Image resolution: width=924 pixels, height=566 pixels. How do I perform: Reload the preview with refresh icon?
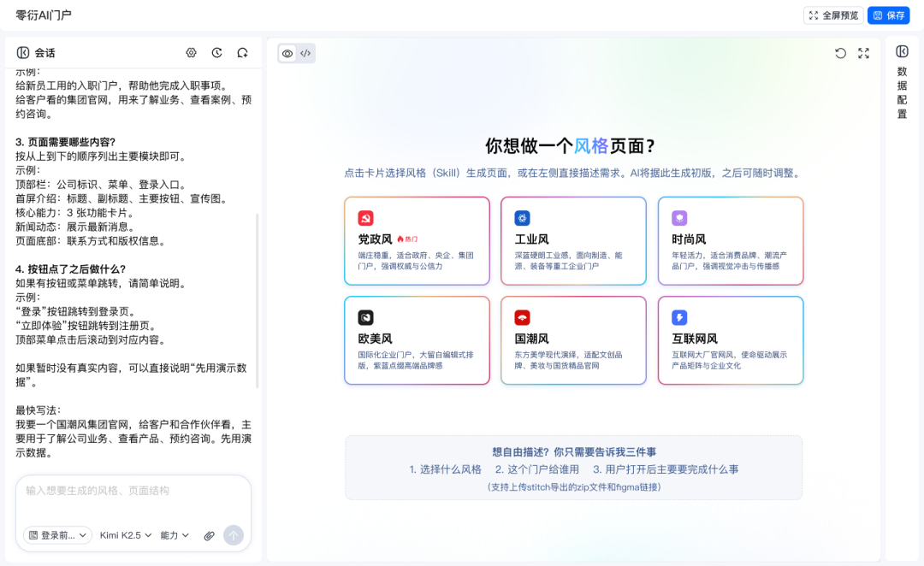coord(840,54)
